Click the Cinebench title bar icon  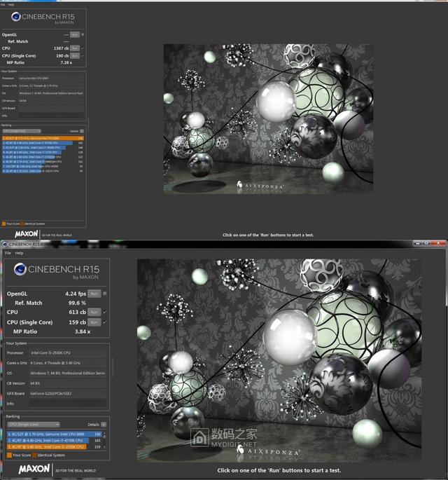coord(5,244)
